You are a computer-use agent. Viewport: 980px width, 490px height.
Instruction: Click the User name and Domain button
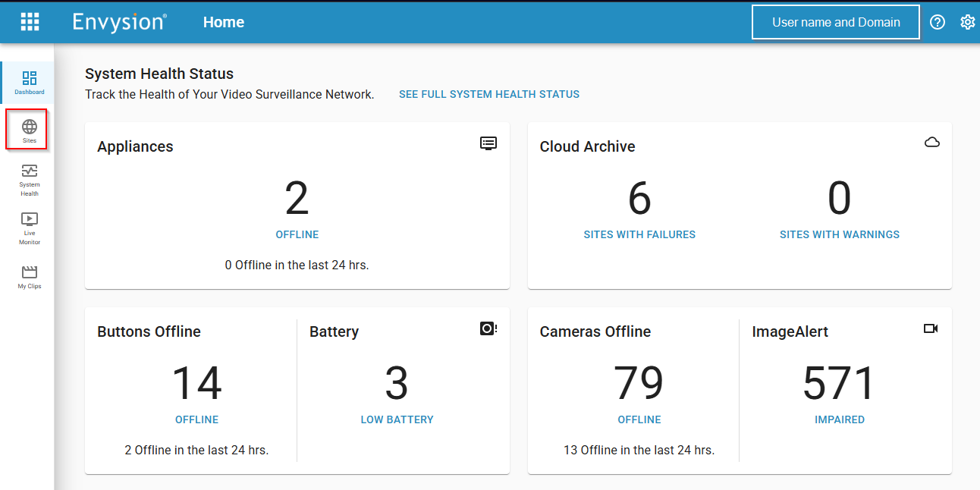pos(835,22)
